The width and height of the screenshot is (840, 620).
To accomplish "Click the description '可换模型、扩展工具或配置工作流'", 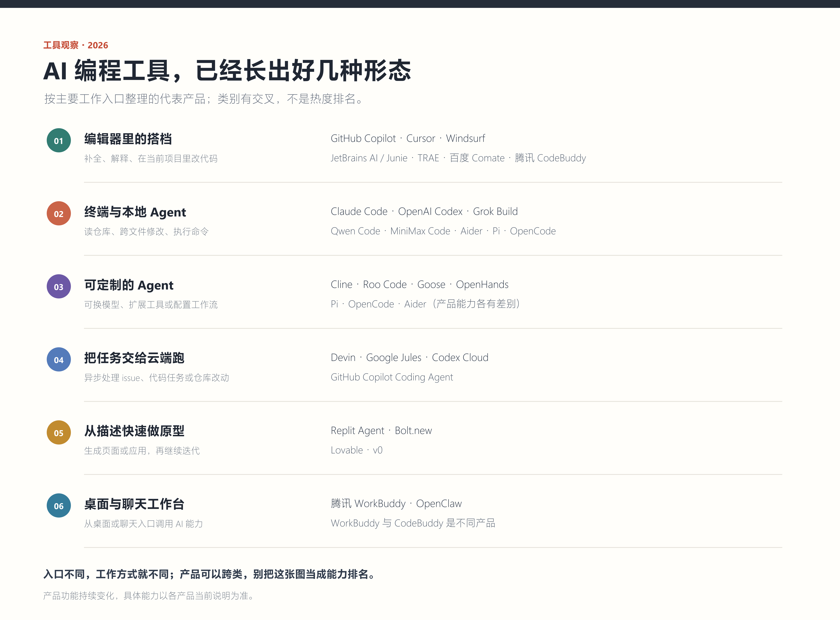I will point(151,304).
